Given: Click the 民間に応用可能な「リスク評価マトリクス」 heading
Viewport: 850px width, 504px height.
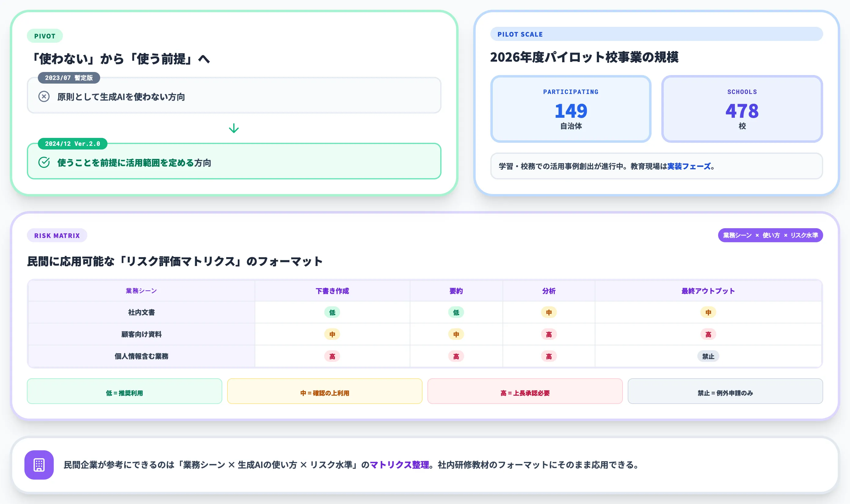Looking at the screenshot, I should tap(175, 261).
